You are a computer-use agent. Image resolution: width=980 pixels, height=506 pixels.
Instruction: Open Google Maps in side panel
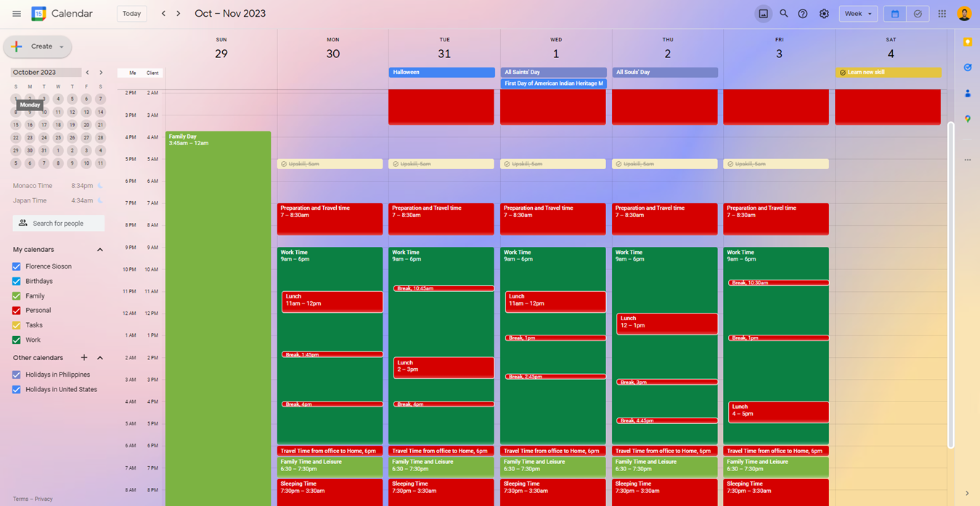click(x=968, y=119)
